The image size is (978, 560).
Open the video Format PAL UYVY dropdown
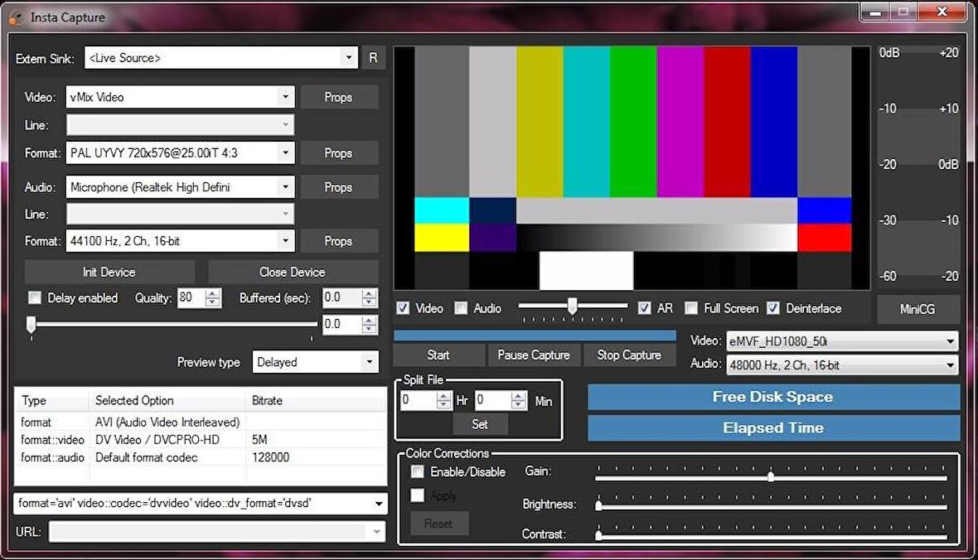pyautogui.click(x=180, y=152)
